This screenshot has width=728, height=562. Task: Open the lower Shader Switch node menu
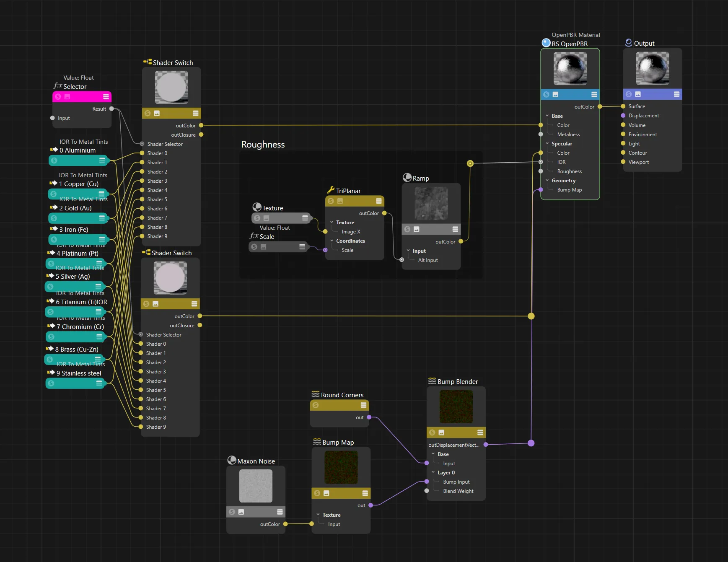(x=194, y=304)
